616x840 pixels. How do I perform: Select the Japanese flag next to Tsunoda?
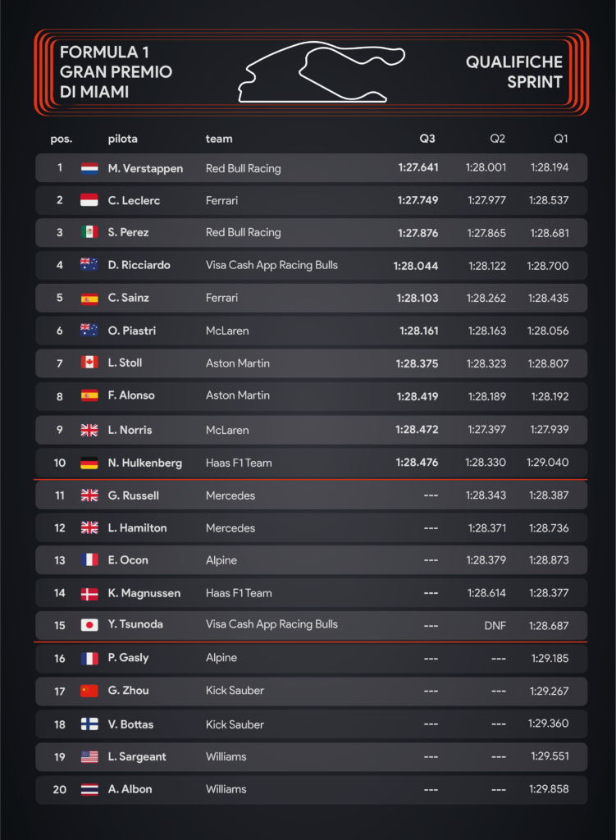[x=89, y=624]
